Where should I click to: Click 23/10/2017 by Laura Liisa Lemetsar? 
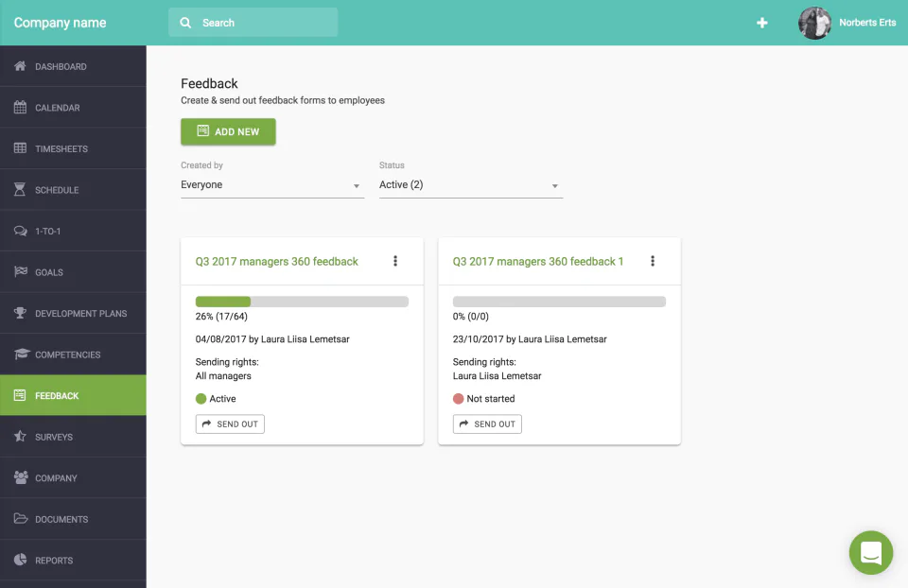pyautogui.click(x=530, y=339)
